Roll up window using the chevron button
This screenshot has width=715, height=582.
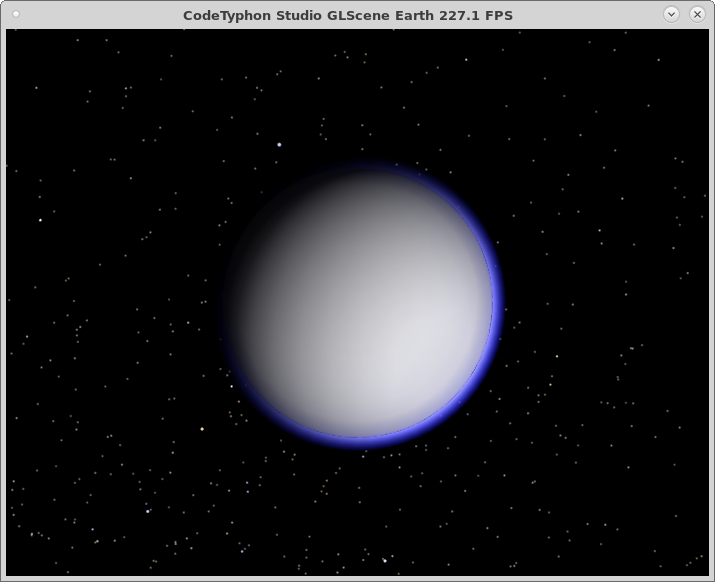point(671,15)
